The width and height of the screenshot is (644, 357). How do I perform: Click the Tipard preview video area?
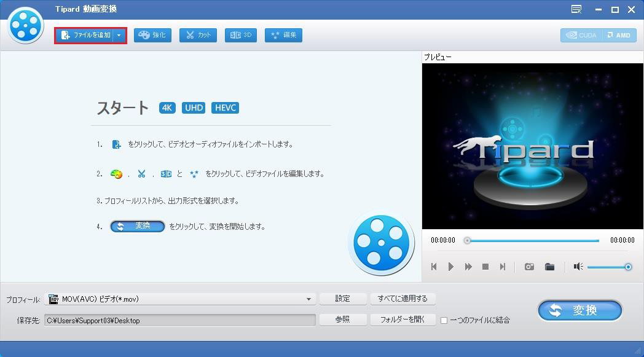pos(532,146)
